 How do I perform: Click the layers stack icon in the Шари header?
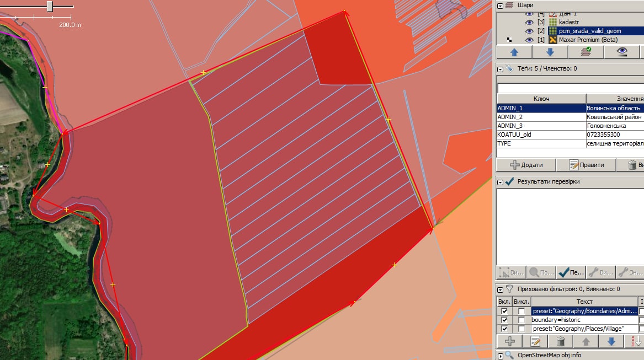[x=509, y=6]
